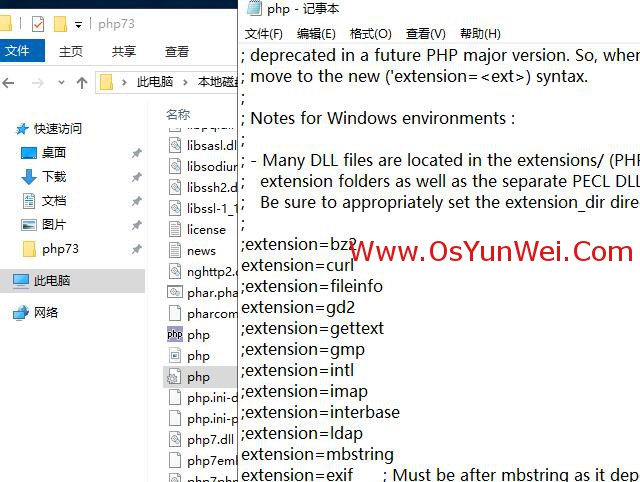
Task: Select 此电脑 in the navigation pane
Action: (72, 281)
